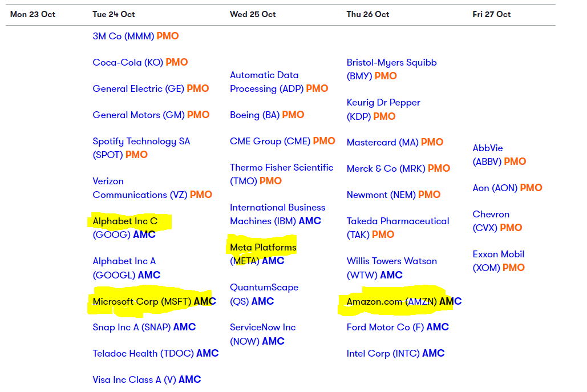Open CME Group (CME) link
The width and height of the screenshot is (587, 392).
(x=270, y=141)
